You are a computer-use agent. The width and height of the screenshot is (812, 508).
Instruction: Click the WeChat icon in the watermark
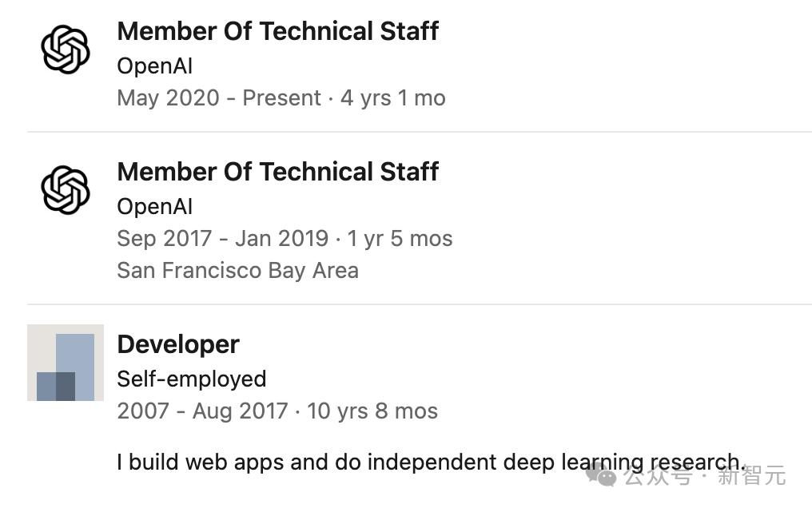pyautogui.click(x=601, y=474)
